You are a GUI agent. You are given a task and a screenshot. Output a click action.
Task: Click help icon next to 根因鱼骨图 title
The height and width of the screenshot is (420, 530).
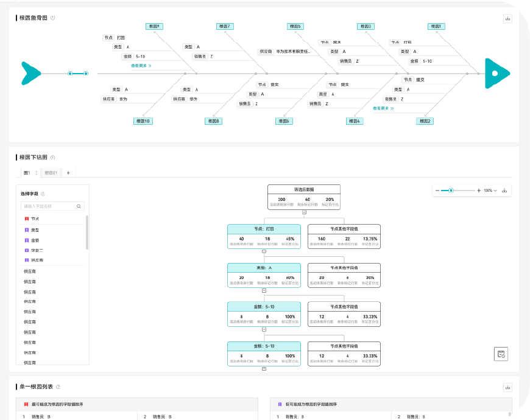click(52, 18)
